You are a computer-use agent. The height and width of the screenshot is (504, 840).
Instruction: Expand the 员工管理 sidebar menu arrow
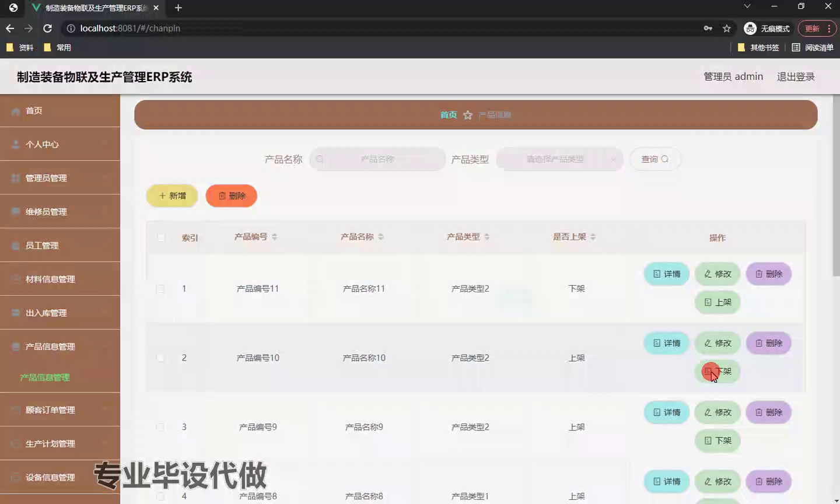pos(105,246)
